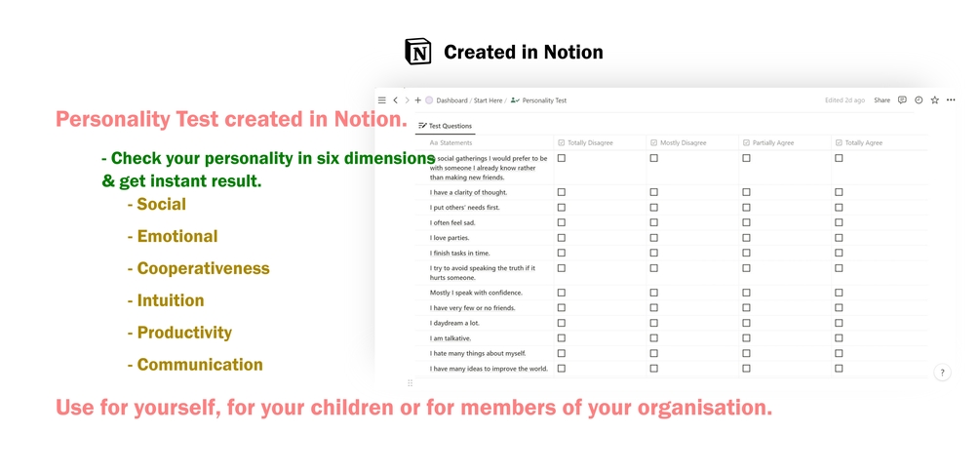Check Partially Agree for 'I have very few or no friends'

(746, 307)
